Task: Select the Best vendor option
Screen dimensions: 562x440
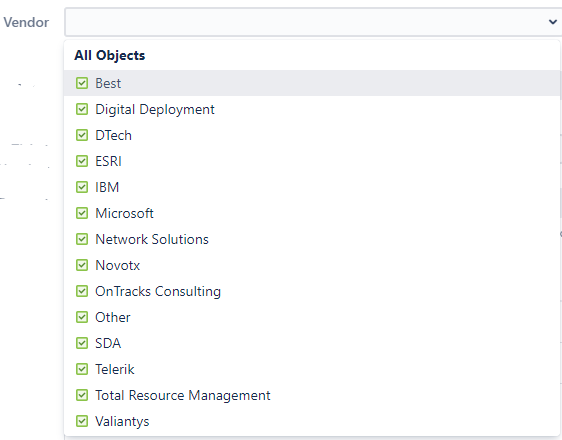Action: [x=312, y=83]
